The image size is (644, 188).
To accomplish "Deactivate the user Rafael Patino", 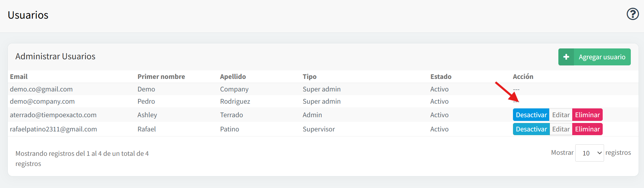I will click(531, 129).
